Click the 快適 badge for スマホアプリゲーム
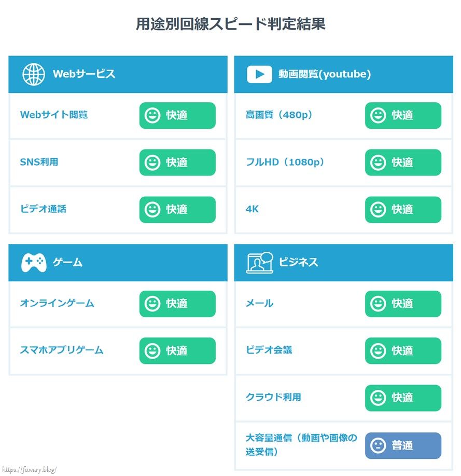Viewport: 461px width, 476px height. (x=177, y=350)
